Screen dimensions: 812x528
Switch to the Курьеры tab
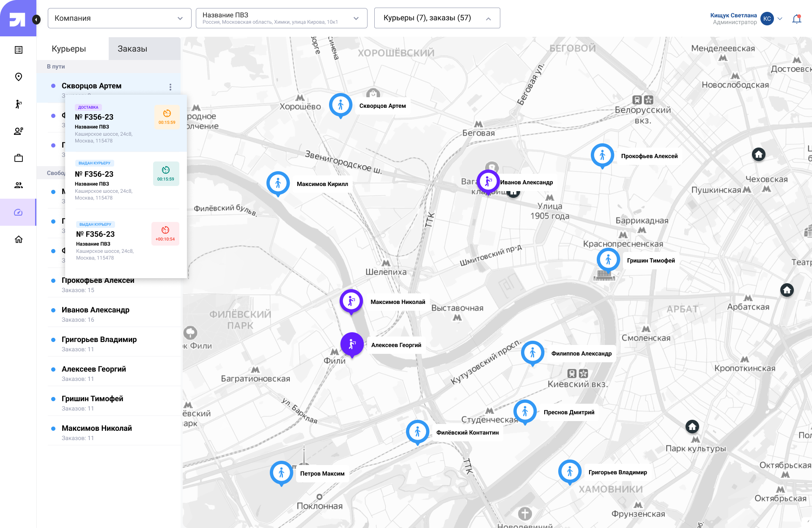pyautogui.click(x=69, y=49)
